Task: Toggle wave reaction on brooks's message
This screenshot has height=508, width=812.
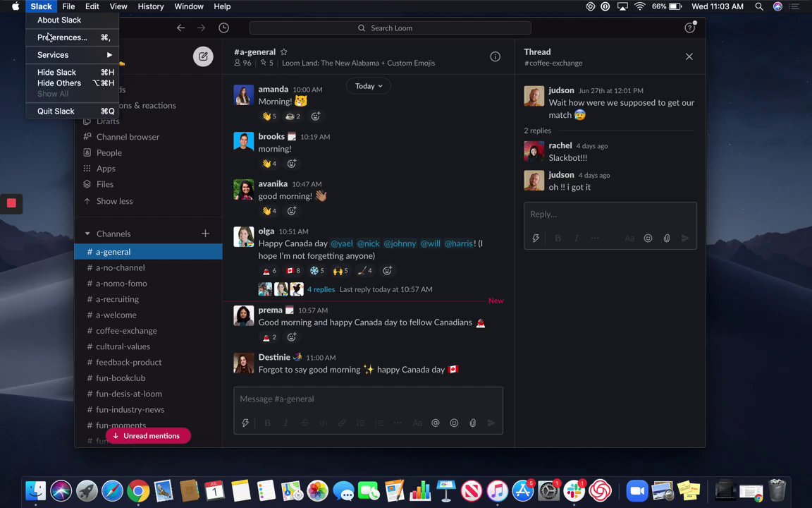Action: (x=269, y=164)
